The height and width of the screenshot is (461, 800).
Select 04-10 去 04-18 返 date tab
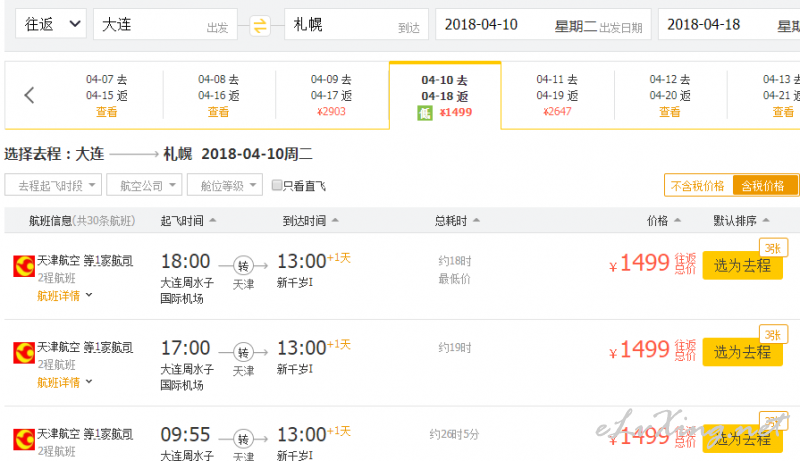(445, 96)
